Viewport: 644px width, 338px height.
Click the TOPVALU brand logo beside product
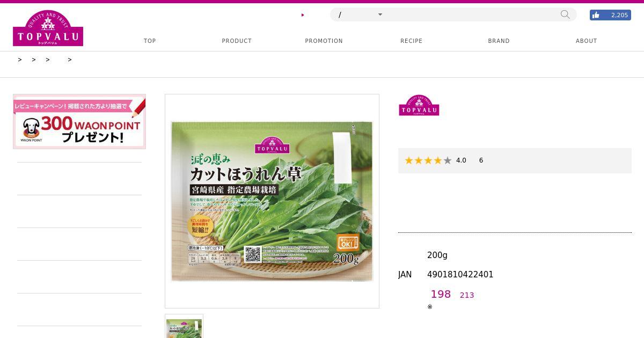[x=419, y=105]
